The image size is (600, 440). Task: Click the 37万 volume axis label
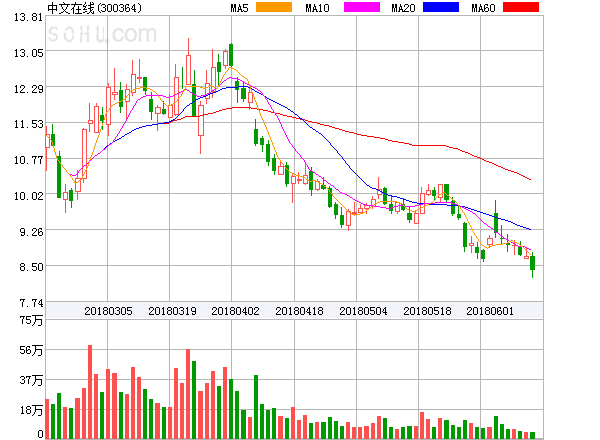tap(31, 380)
